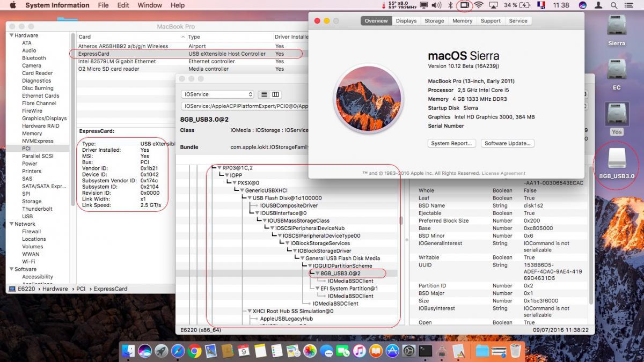Click the Software Update... button
Screen dimensions: 644x362
click(507, 143)
